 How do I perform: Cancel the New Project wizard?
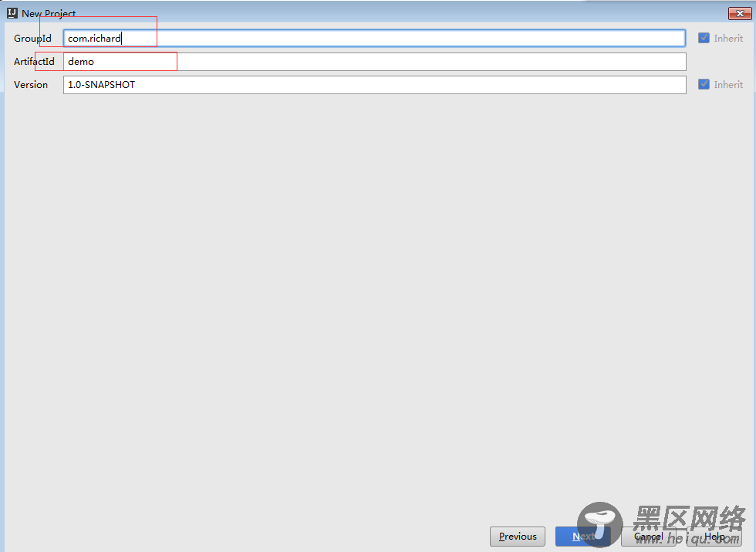click(649, 536)
